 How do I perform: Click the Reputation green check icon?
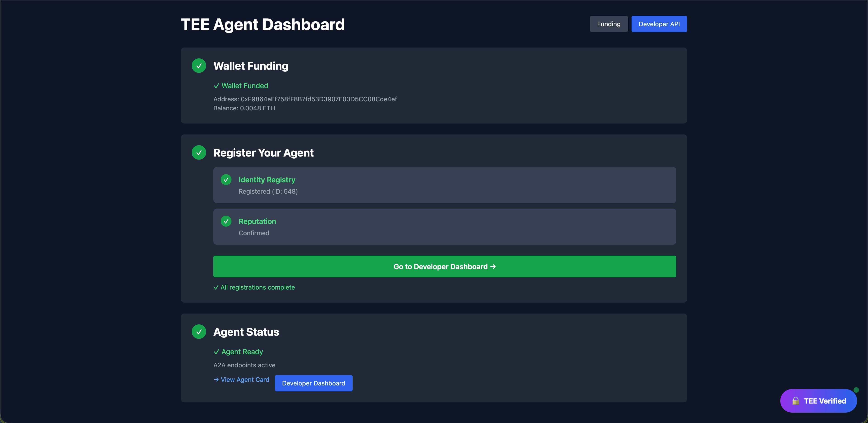point(226,221)
